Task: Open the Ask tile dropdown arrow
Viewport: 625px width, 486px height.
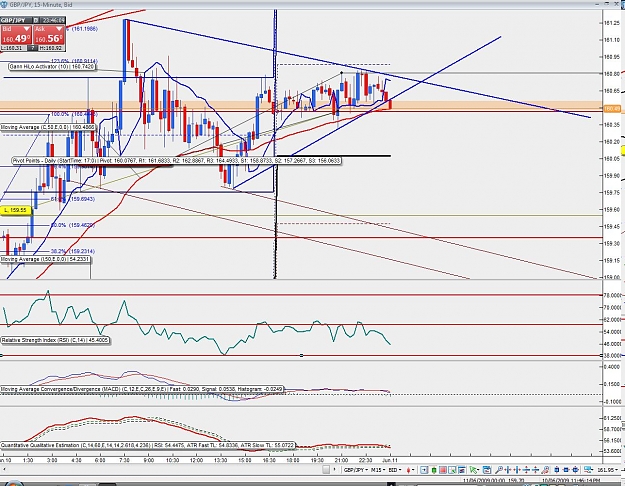Action: point(59,29)
